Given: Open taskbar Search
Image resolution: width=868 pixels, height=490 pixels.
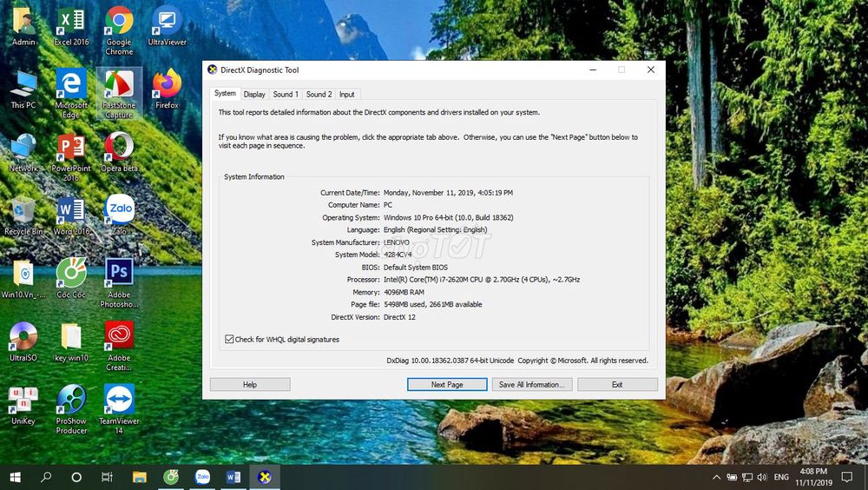Looking at the screenshot, I should (x=47, y=477).
